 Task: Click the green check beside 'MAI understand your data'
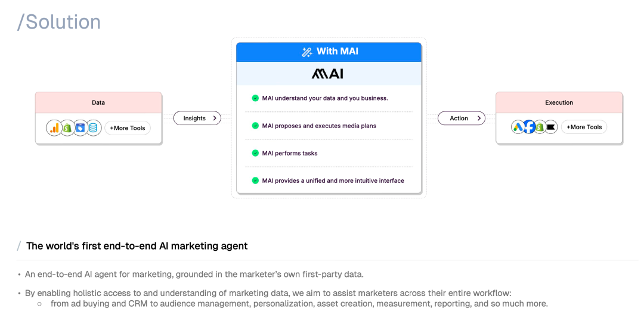(255, 98)
